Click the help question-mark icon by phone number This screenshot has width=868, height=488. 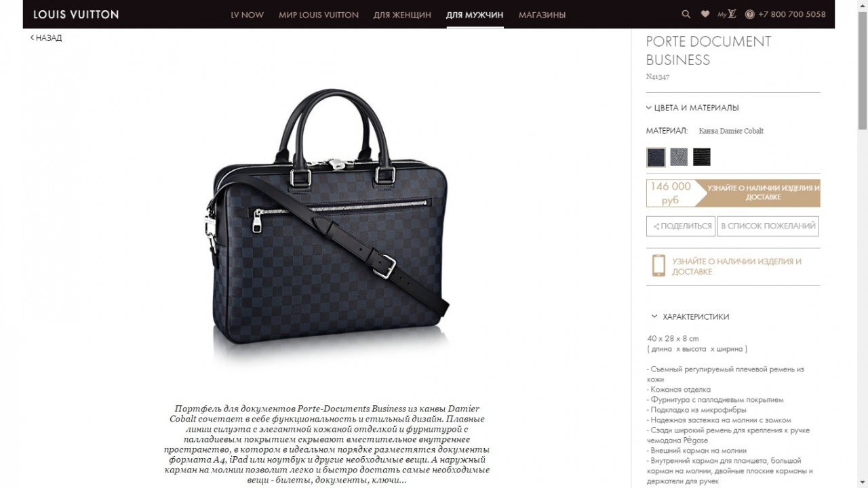749,14
